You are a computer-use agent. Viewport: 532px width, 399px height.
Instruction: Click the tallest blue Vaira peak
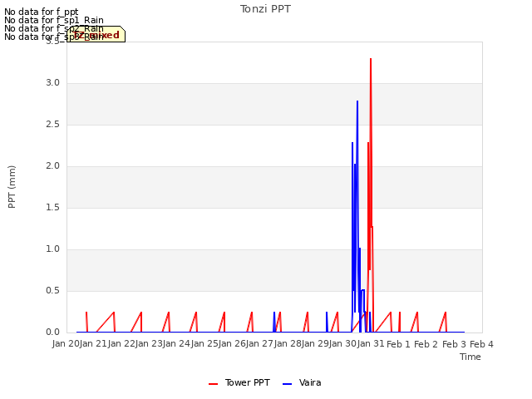click(x=357, y=101)
